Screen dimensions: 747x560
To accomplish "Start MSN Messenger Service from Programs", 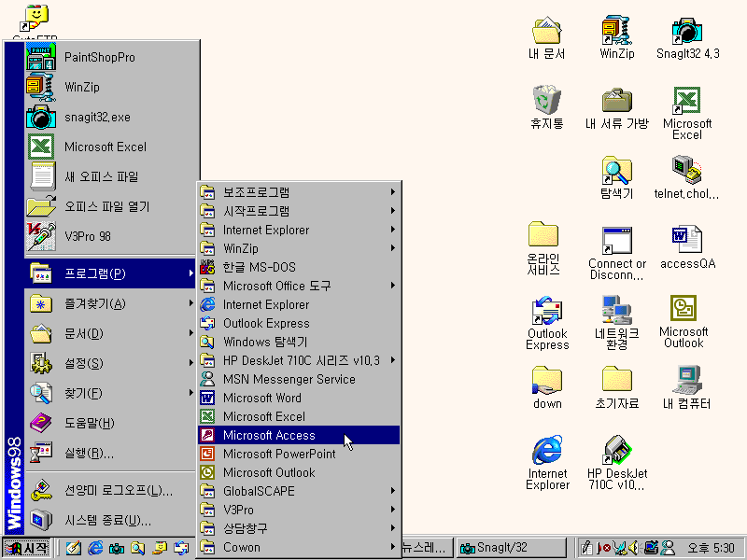I will [299, 379].
